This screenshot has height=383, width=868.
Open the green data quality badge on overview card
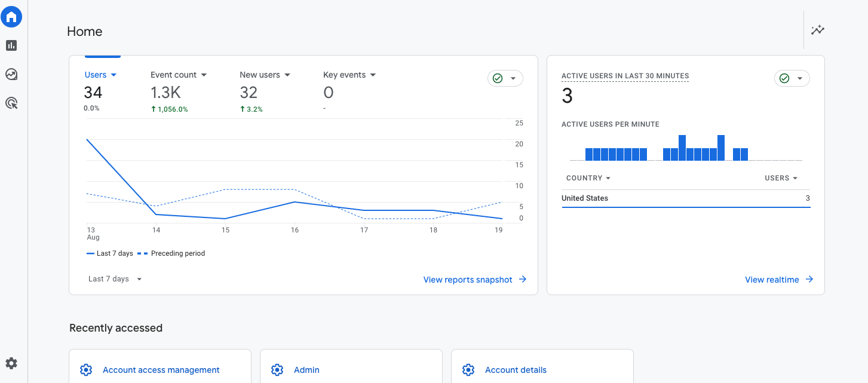[505, 78]
